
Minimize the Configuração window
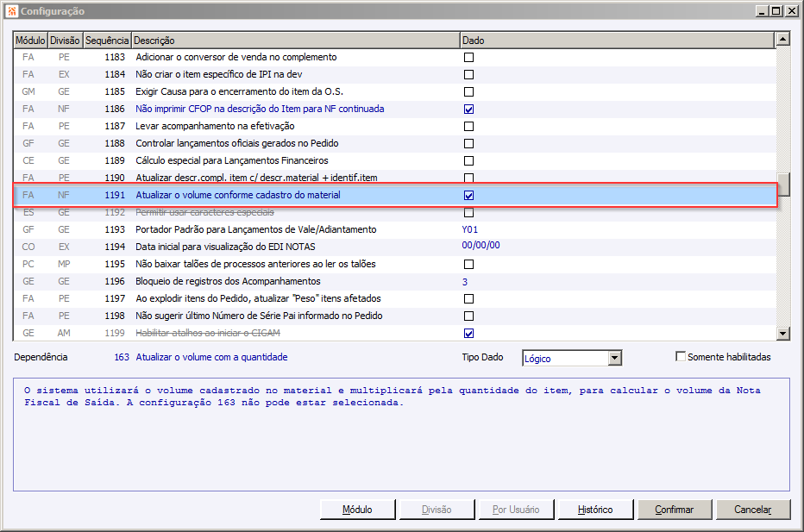point(762,11)
